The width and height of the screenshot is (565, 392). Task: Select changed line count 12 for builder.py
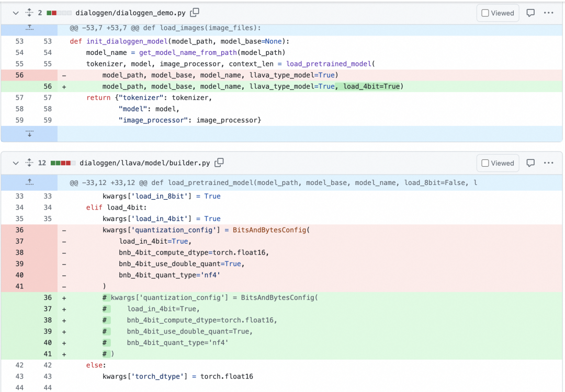[x=42, y=163]
